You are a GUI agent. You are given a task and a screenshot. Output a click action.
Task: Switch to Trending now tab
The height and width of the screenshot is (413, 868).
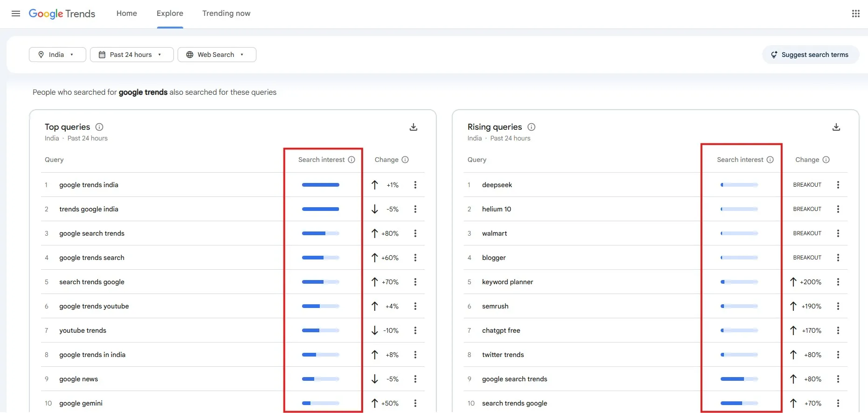point(226,14)
